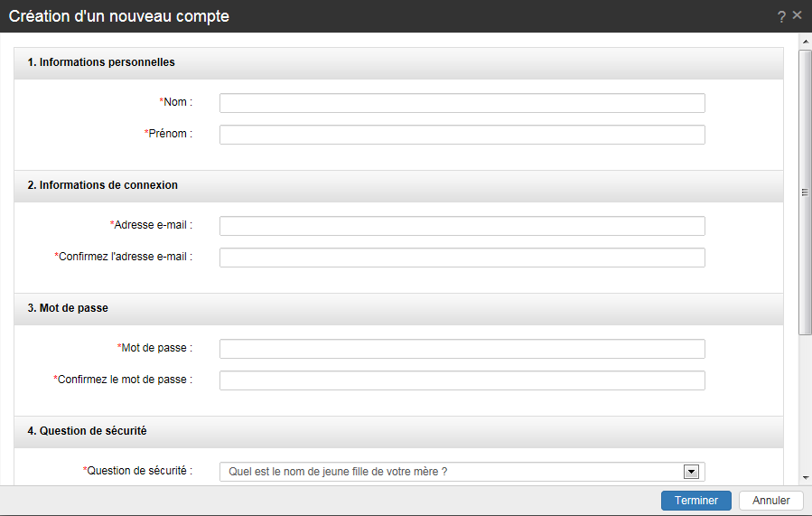Screen dimensions: 812x516
Task: Focus the Prénom text field
Action: pyautogui.click(x=462, y=135)
